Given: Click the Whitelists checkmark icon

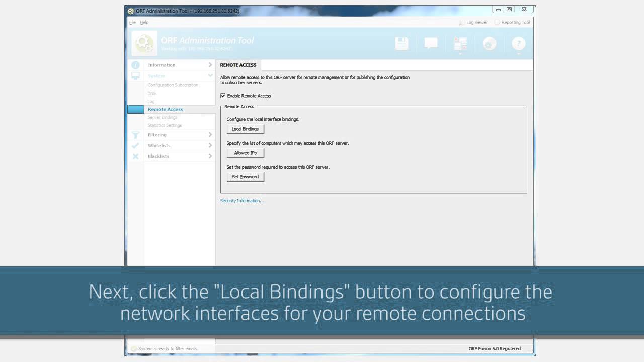Looking at the screenshot, I should [x=135, y=145].
